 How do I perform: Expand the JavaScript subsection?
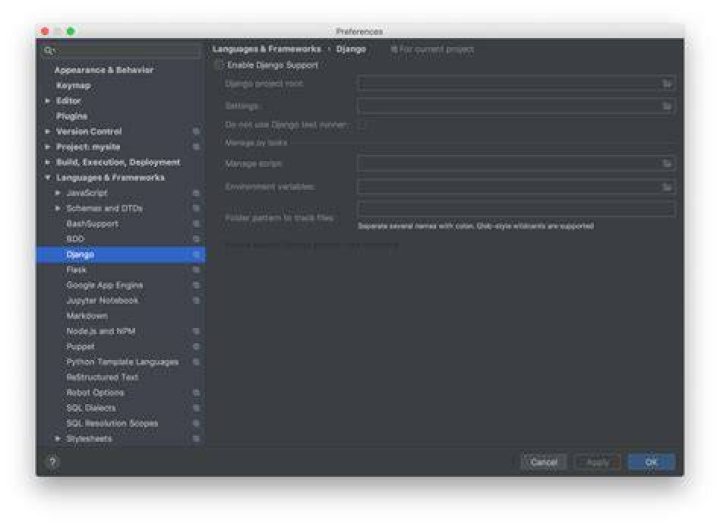pos(58,193)
